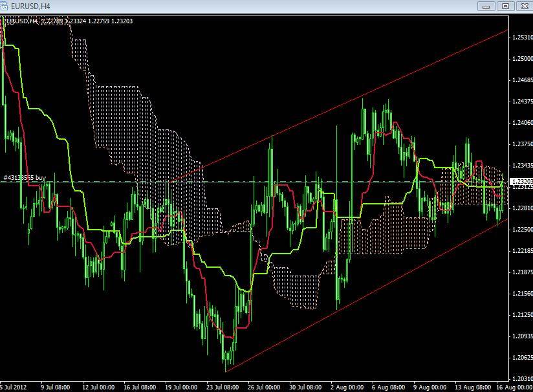Click the 1.20935 price axis label
This screenshot has width=533, height=392.
tap(523, 336)
